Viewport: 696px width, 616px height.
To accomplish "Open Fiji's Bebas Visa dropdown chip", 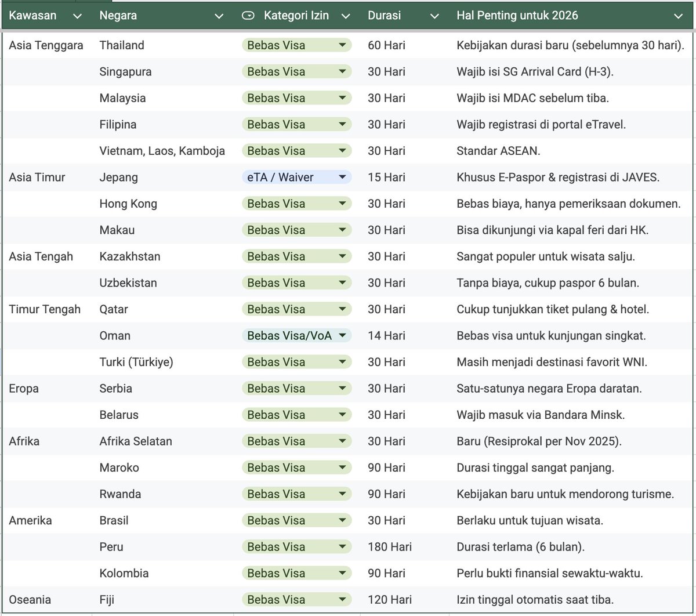I will (296, 600).
